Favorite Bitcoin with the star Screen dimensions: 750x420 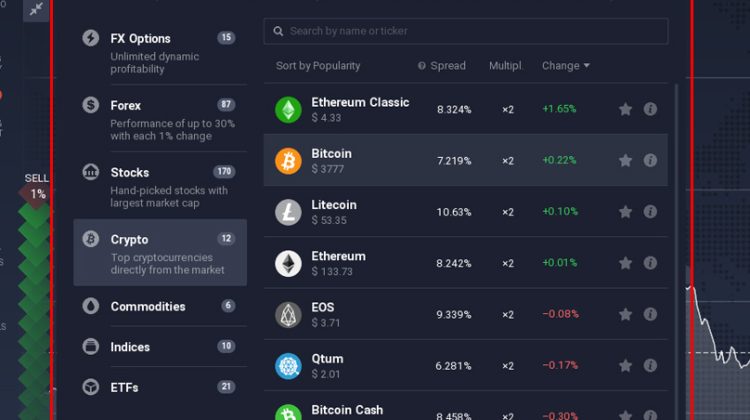(626, 160)
